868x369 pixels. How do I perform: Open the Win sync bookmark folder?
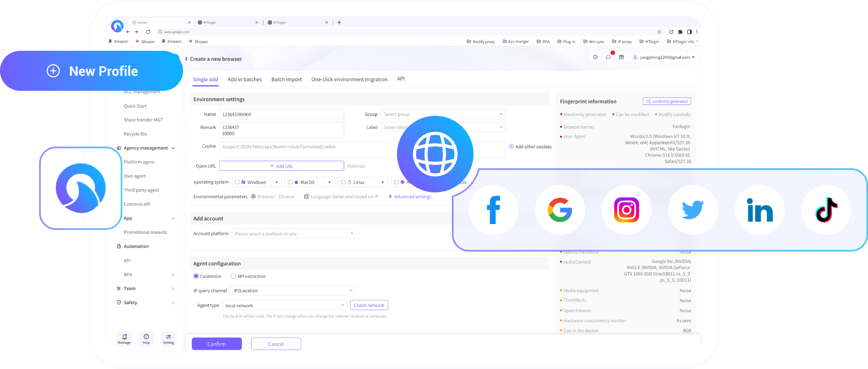594,42
